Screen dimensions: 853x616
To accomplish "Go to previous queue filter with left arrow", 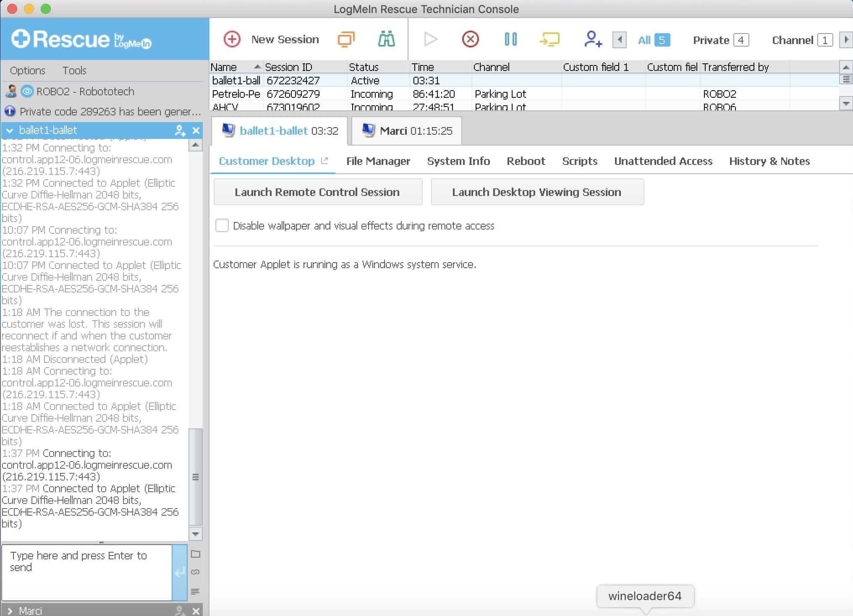I will coord(620,40).
